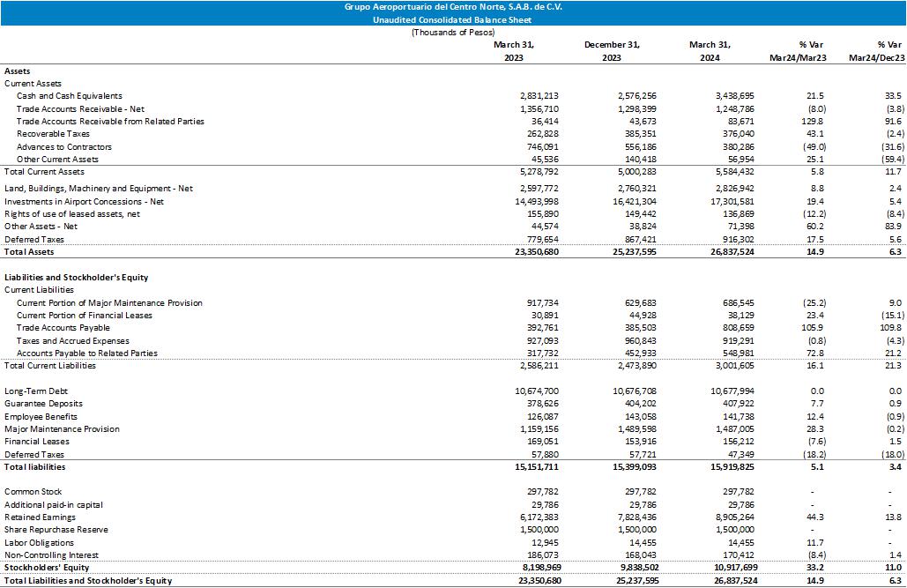Screen dimensions: 907x588
Task: Click 'Additional paid-in capital' label
Action: tap(53, 505)
